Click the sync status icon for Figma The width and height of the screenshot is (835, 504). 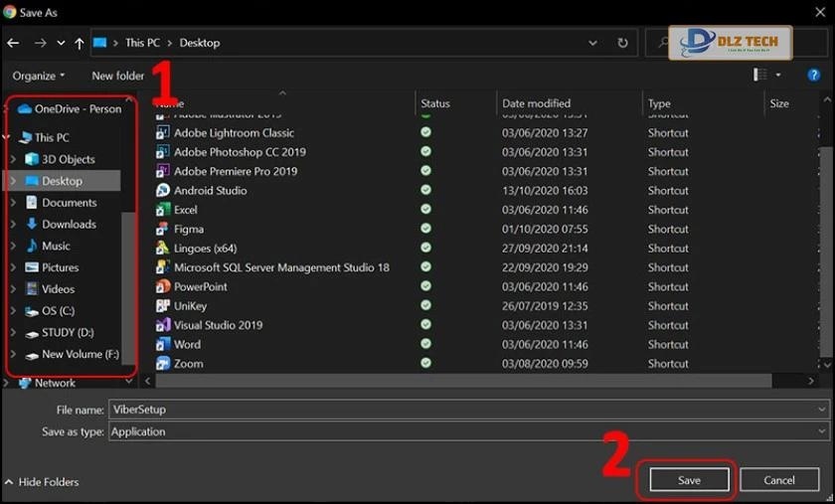[426, 229]
